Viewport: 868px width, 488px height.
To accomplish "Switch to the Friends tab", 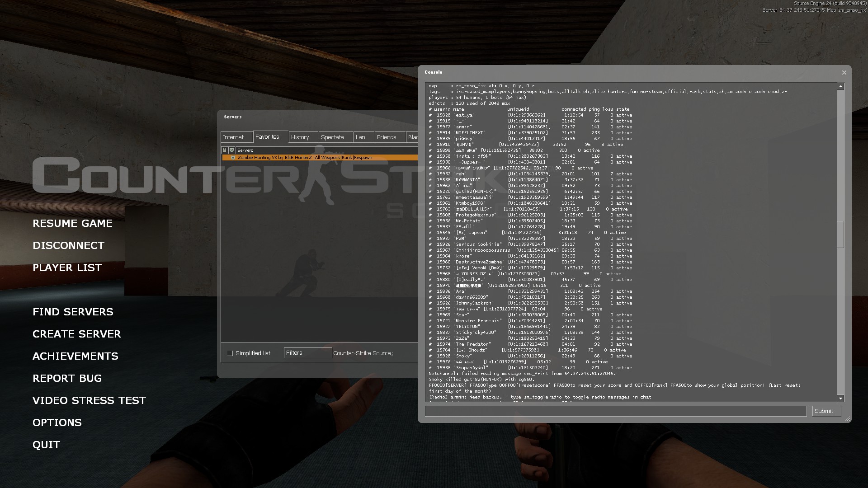I will pyautogui.click(x=390, y=137).
